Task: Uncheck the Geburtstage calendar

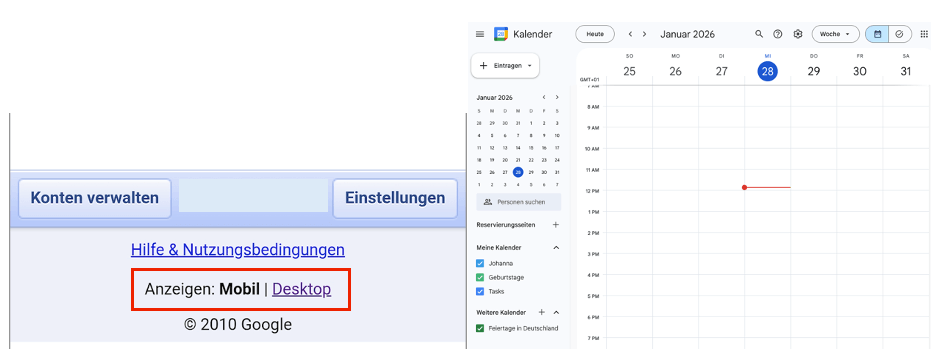Action: pos(480,277)
